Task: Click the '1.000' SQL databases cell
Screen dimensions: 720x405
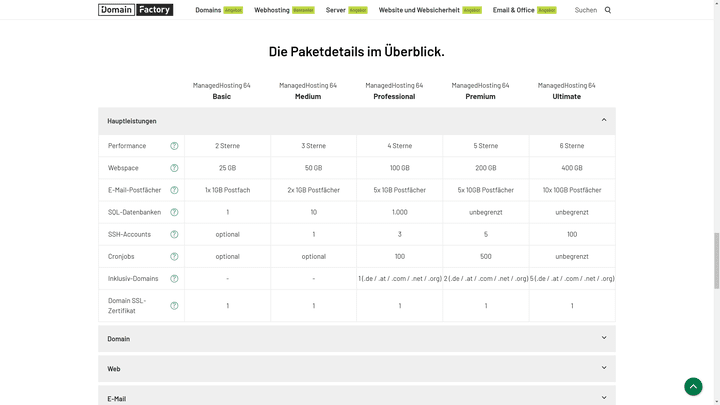Action: pos(399,212)
